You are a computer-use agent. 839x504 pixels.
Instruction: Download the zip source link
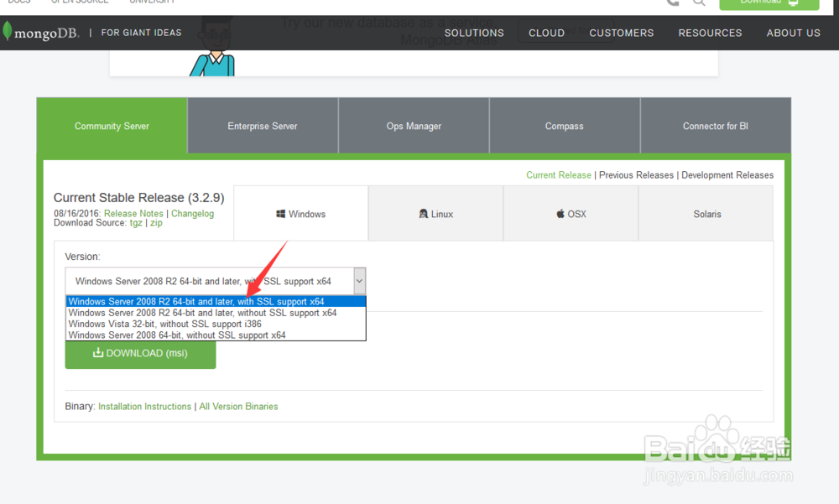156,222
